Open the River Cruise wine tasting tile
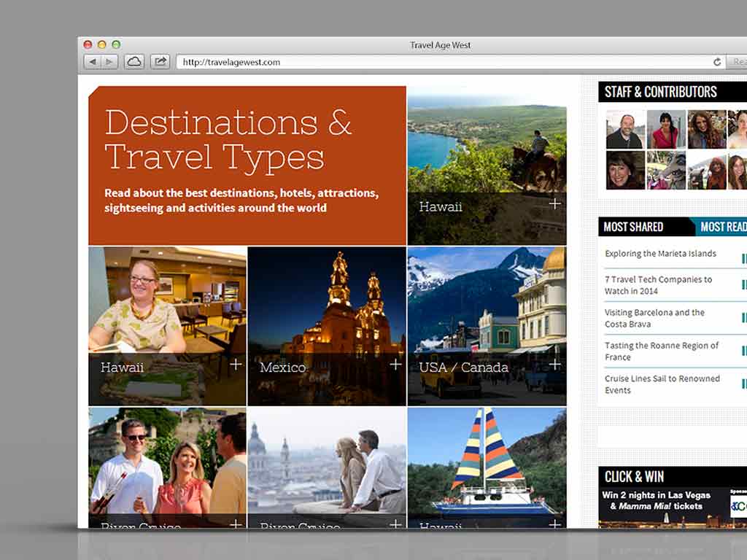Screen dimensions: 747x560 168,467
